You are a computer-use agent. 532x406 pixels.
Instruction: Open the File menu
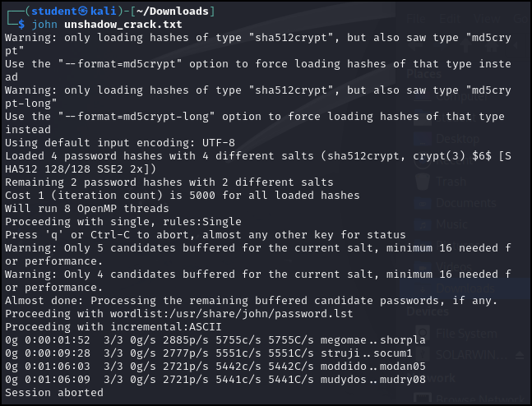(x=416, y=19)
